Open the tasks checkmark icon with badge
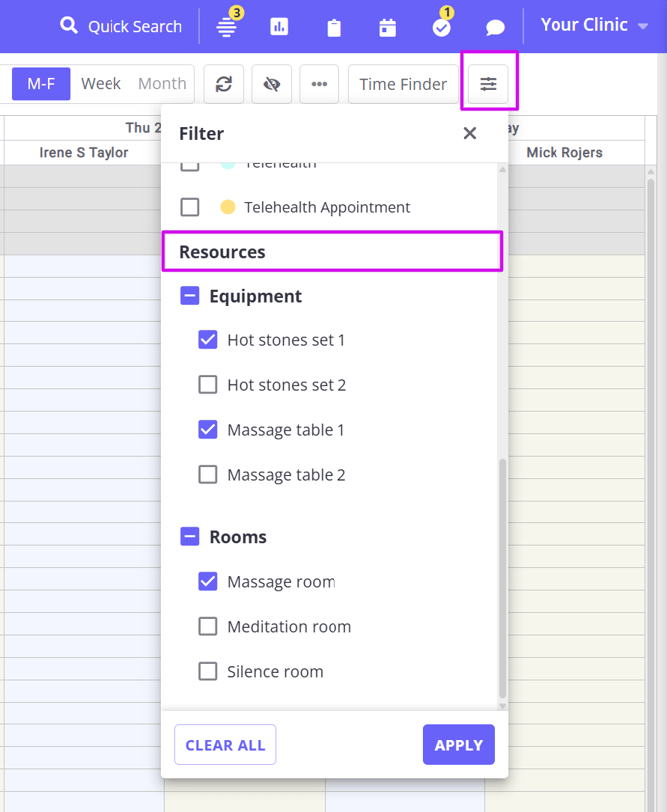667x812 pixels. point(441,27)
